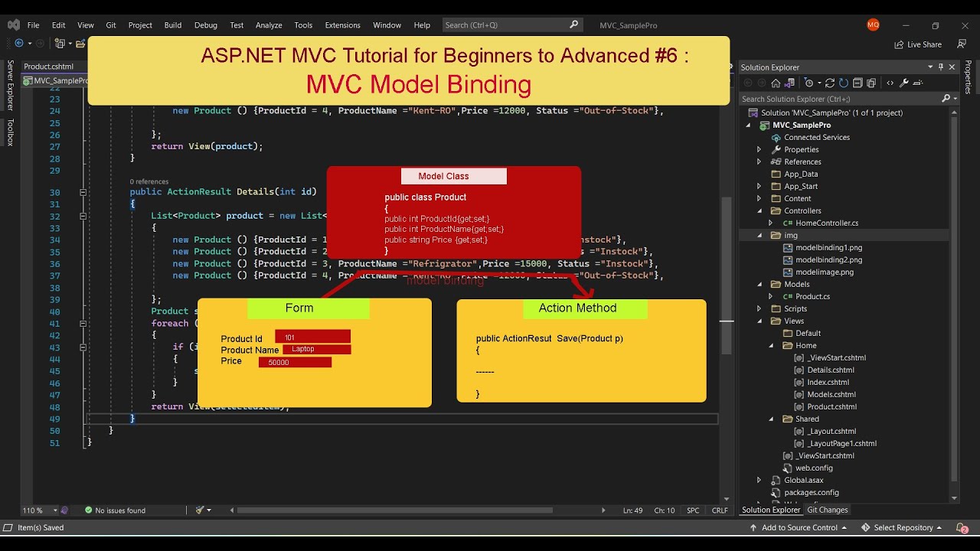Image resolution: width=980 pixels, height=551 pixels.
Task: Toggle Preview Selected Items in Solution Explorer
Action: click(x=918, y=83)
